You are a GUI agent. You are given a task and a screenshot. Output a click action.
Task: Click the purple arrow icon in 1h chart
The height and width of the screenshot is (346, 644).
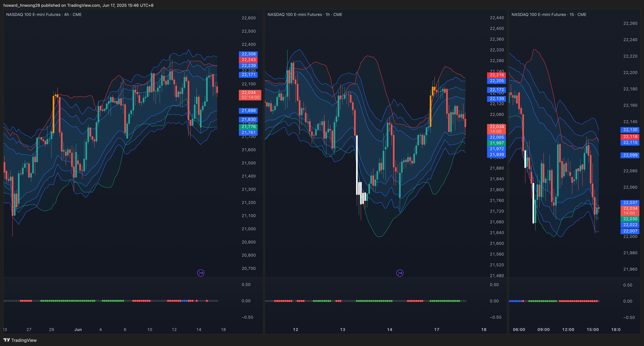[x=400, y=273]
